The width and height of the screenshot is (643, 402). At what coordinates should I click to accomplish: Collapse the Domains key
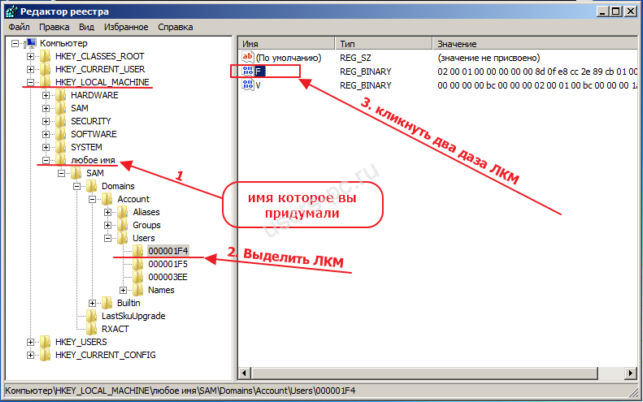click(x=77, y=186)
